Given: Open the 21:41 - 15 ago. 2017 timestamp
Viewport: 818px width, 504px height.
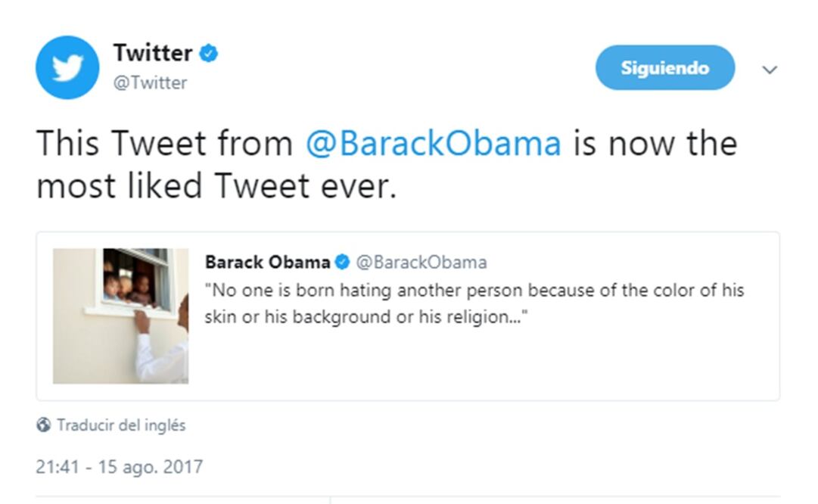Looking at the screenshot, I should [x=120, y=466].
